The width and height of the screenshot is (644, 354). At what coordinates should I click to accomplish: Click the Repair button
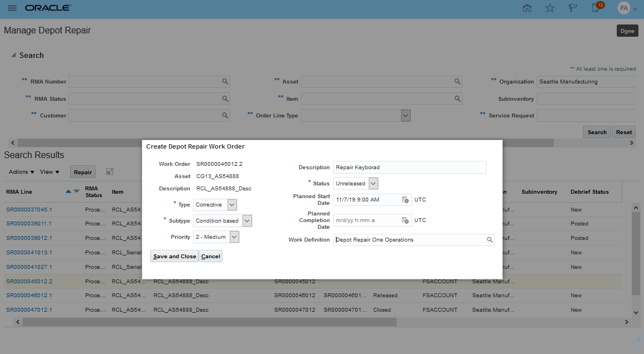pyautogui.click(x=82, y=173)
